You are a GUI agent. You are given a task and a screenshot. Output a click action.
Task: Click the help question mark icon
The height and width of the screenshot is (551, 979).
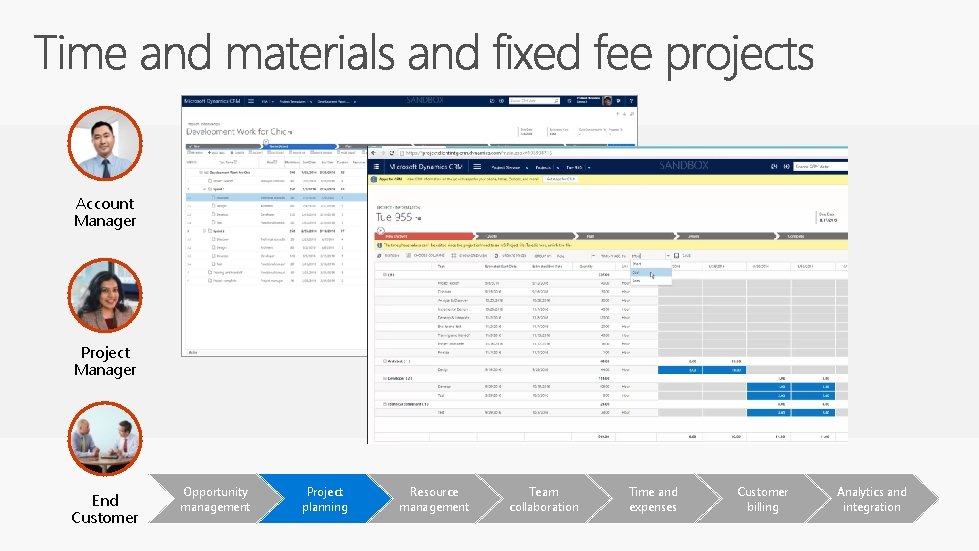click(x=631, y=101)
